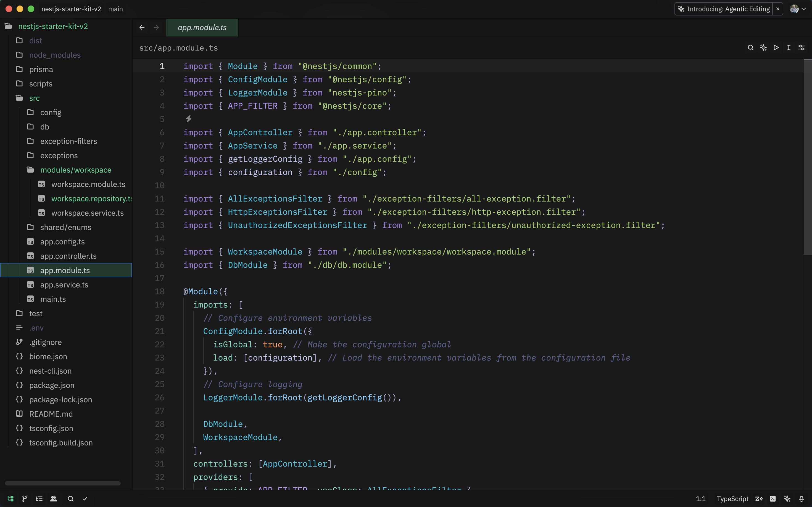Click the TypeScript language selector
This screenshot has height=507, width=812.
(x=732, y=499)
